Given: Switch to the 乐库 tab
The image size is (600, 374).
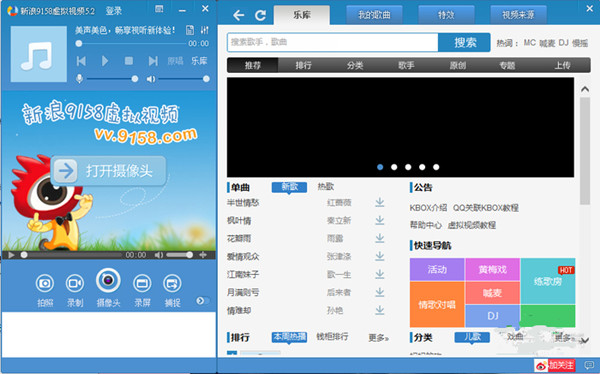Looking at the screenshot, I should coord(302,15).
